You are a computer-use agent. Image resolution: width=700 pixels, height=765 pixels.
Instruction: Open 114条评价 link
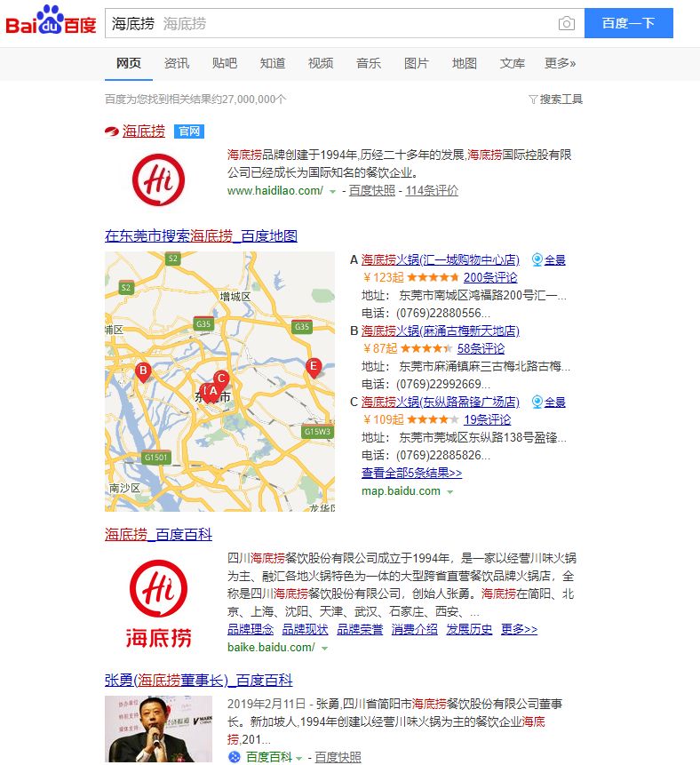tap(432, 191)
